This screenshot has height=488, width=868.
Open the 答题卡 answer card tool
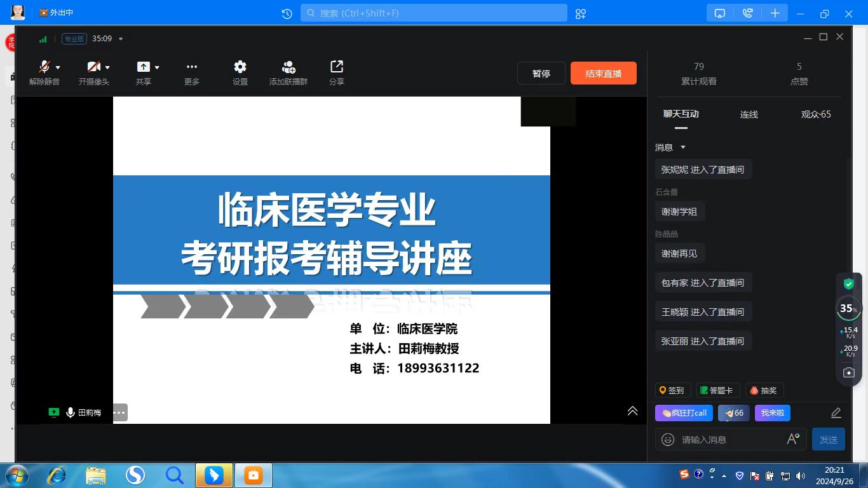[x=717, y=390]
